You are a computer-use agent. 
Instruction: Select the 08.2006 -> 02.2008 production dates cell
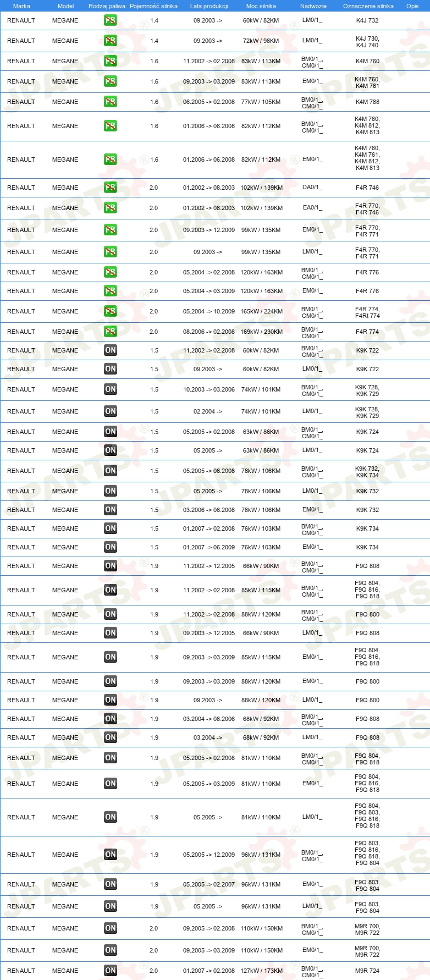click(209, 332)
